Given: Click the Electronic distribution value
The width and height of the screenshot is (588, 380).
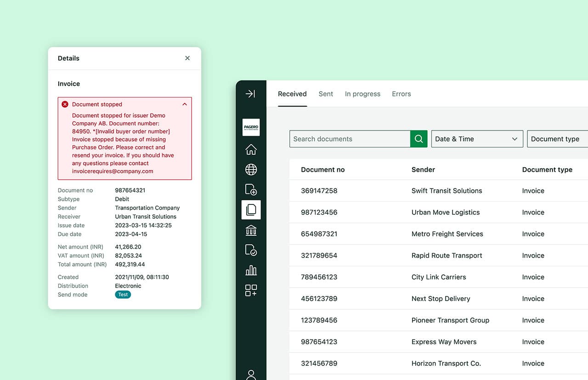Looking at the screenshot, I should [x=128, y=286].
